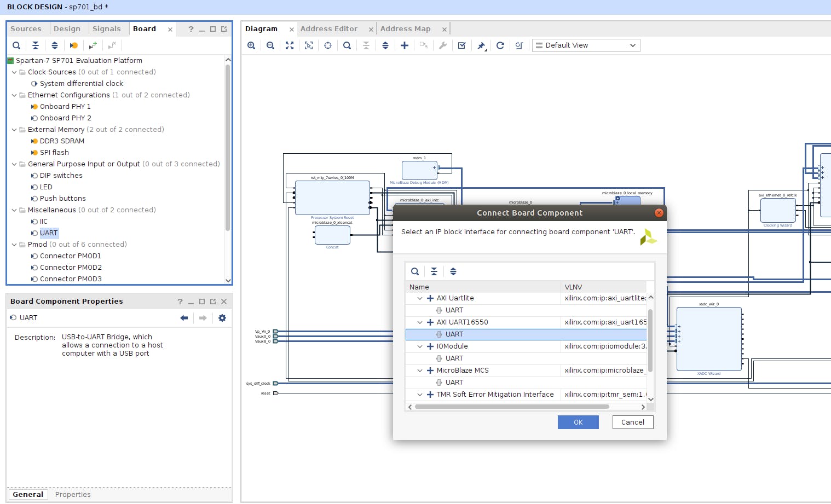831x504 pixels.
Task: Click Cancel in Connect Board Component dialog
Action: point(633,422)
